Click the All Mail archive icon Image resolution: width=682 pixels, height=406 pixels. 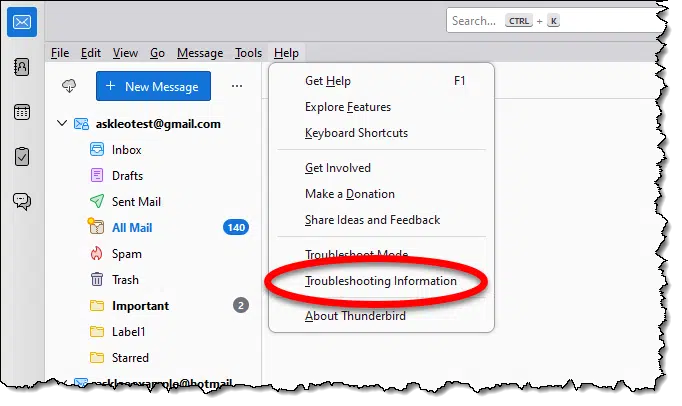[x=96, y=226]
